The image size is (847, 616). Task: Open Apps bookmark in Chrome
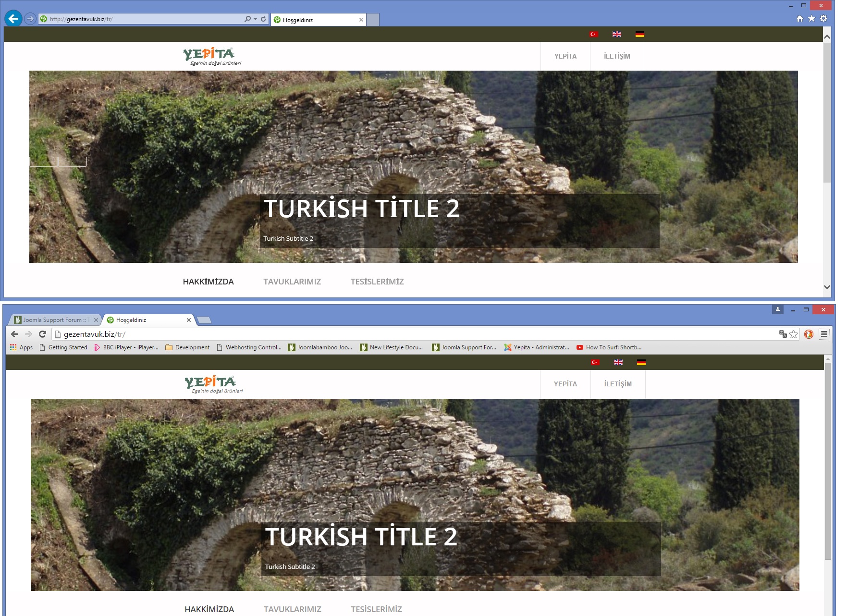pos(21,347)
